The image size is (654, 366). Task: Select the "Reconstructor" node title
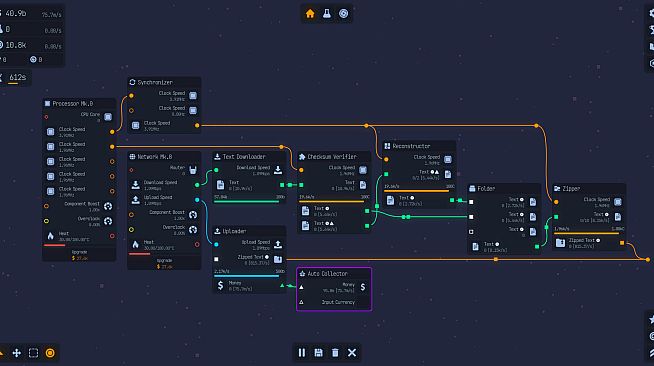[x=411, y=146]
